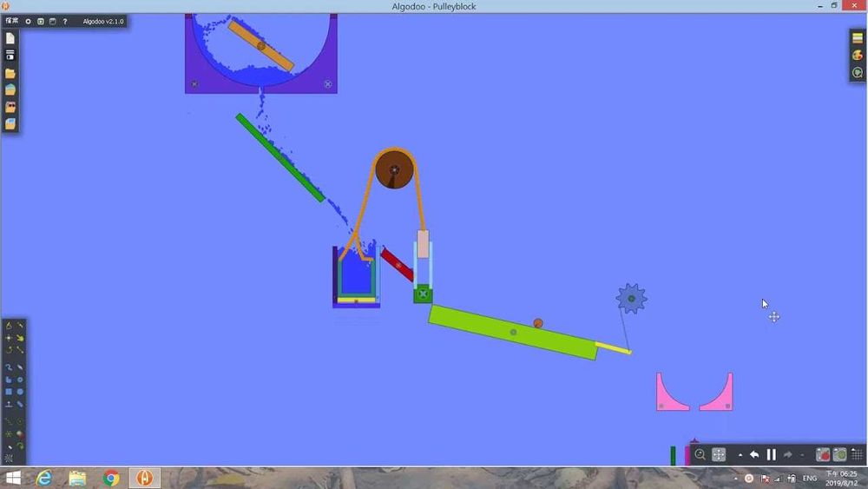Select the Knife cutting tool
This screenshot has width=868, height=489.
[x=21, y=326]
